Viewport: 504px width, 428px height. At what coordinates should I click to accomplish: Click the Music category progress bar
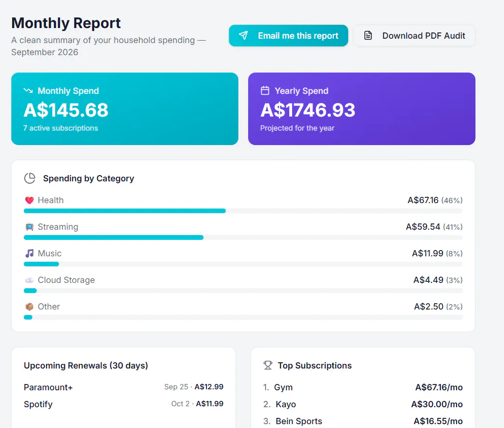tap(243, 264)
